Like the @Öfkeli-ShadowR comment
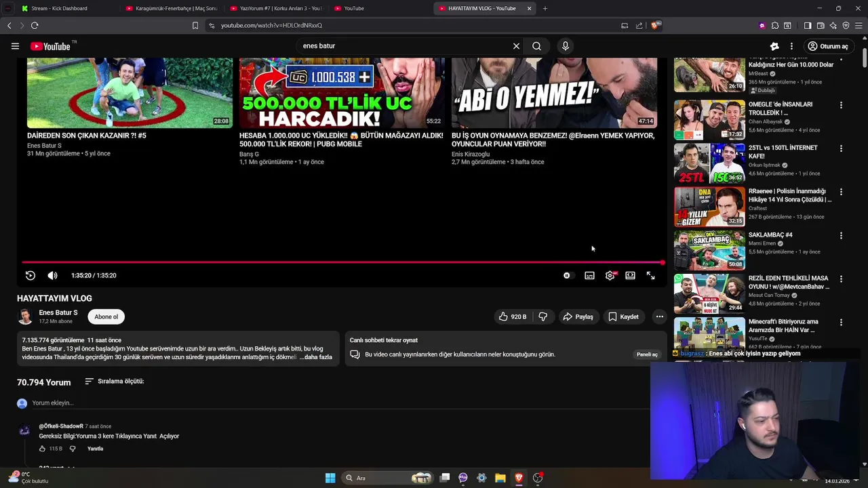The height and width of the screenshot is (488, 868). coord(42,449)
